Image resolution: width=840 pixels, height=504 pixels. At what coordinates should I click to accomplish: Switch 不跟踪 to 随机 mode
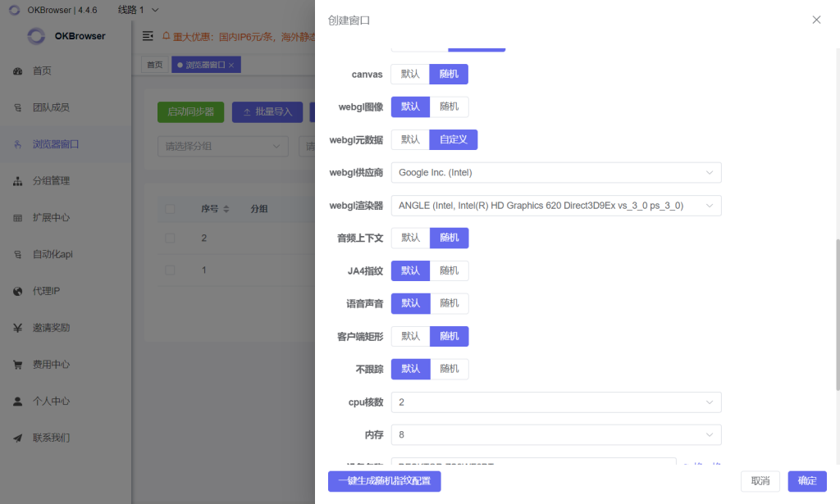[x=449, y=369]
